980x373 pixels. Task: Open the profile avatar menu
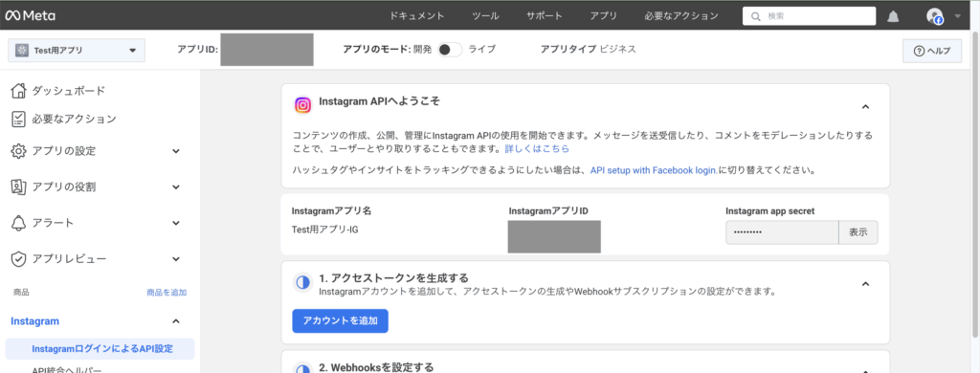click(x=934, y=16)
